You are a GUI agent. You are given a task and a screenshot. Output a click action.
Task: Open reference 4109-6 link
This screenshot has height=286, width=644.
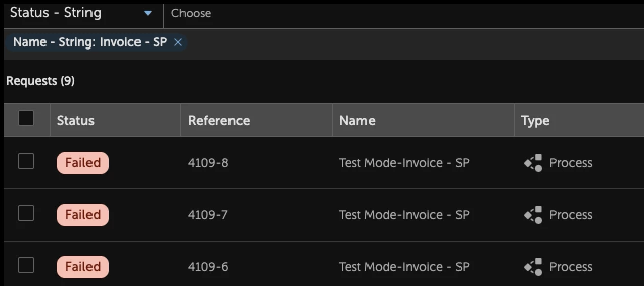208,267
